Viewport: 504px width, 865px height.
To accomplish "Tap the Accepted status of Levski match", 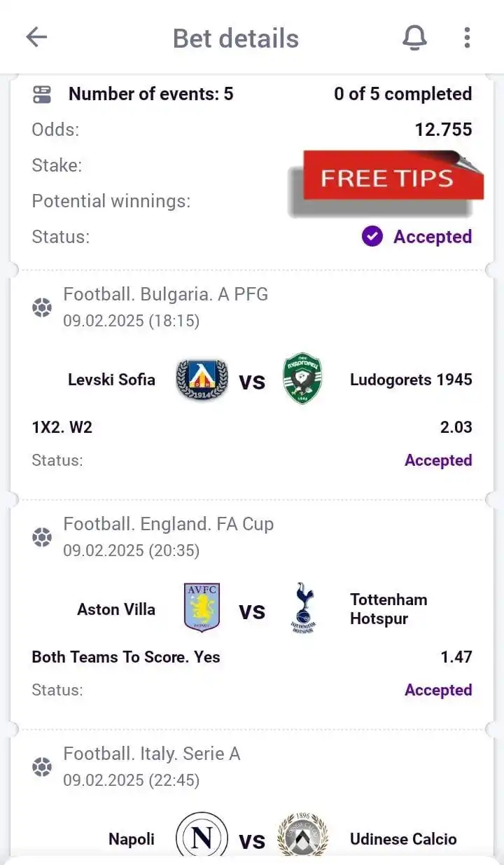I will 438,460.
